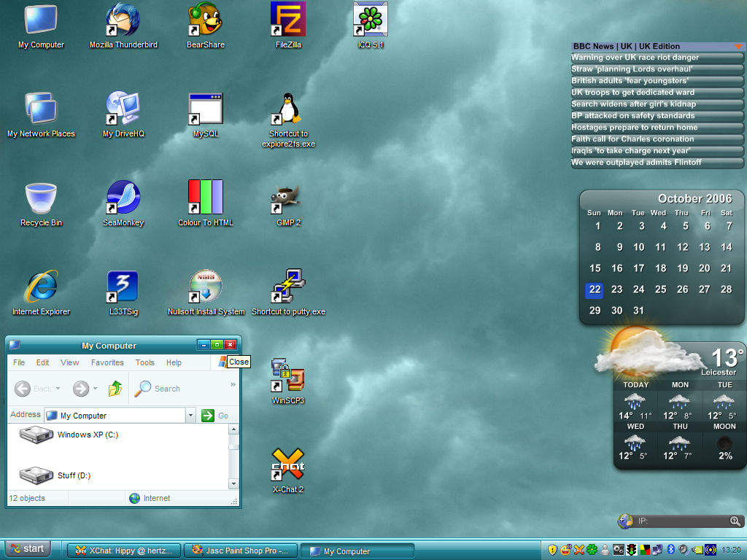Open the Edit menu in My Computer
This screenshot has width=747, height=560.
(42, 362)
